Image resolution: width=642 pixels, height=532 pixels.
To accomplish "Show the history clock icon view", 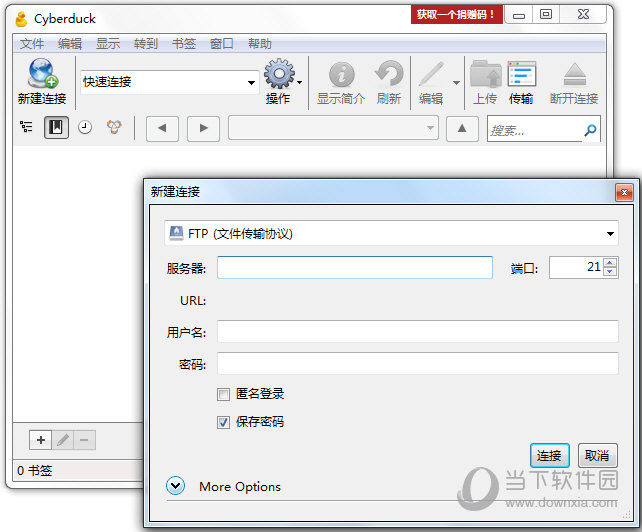I will (85, 127).
